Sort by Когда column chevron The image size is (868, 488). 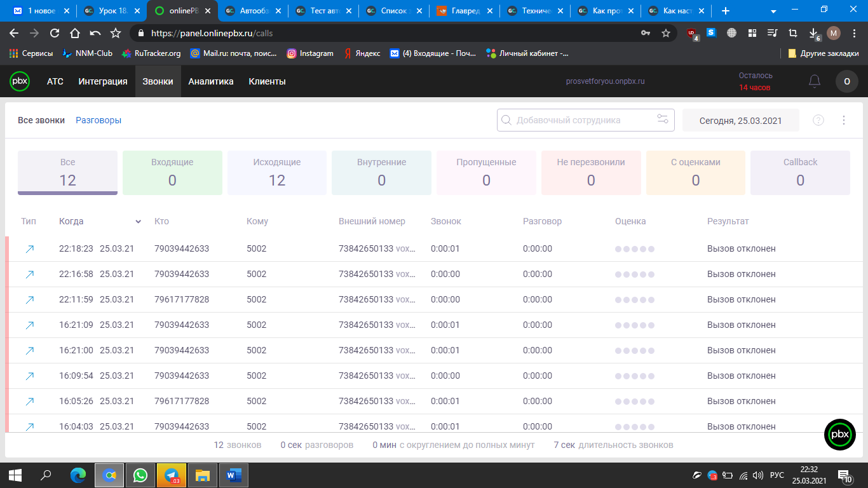[x=138, y=222]
